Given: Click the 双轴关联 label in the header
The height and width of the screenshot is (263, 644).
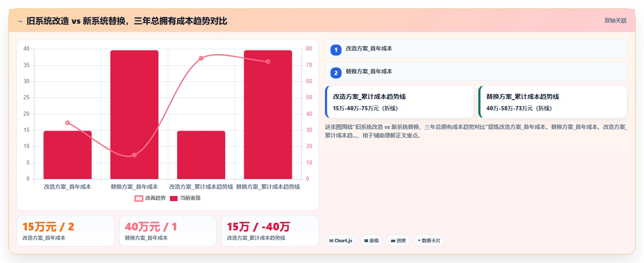Looking at the screenshot, I should click(x=615, y=20).
